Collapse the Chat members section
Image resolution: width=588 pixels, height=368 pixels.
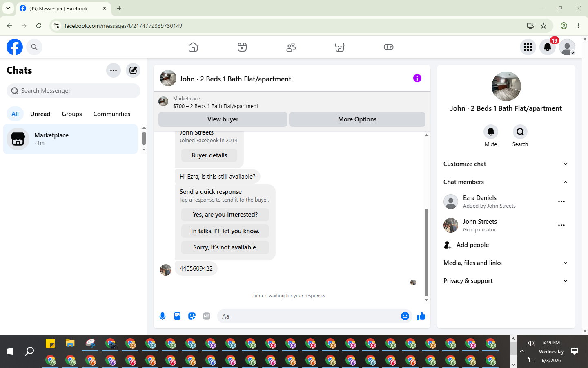pos(506,182)
